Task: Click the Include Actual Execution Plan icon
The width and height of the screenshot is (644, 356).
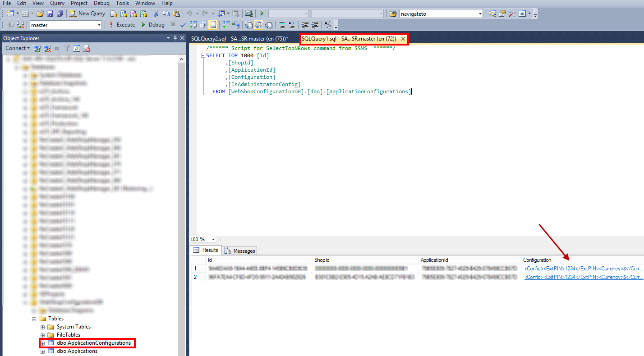Action: (x=224, y=25)
